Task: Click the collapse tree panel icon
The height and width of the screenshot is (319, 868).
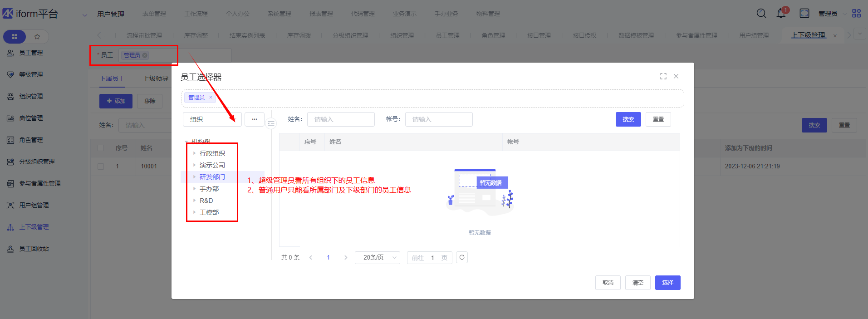Action: pyautogui.click(x=271, y=123)
